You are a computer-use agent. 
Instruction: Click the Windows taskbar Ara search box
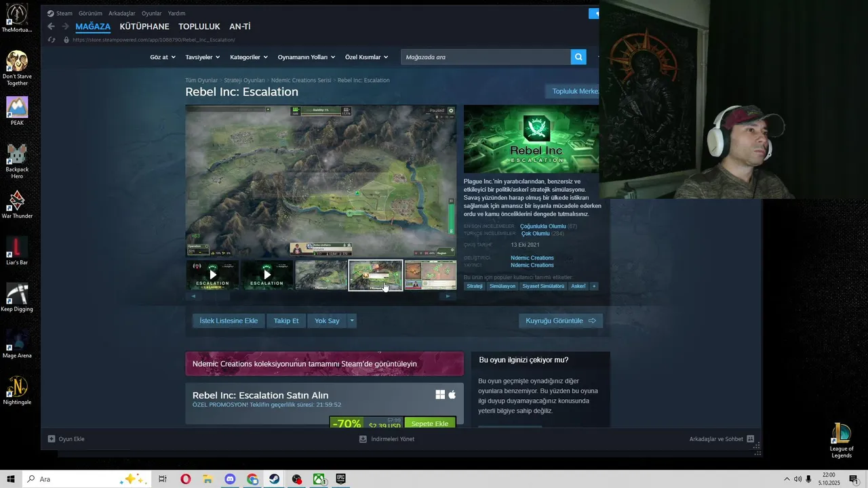pos(85,479)
